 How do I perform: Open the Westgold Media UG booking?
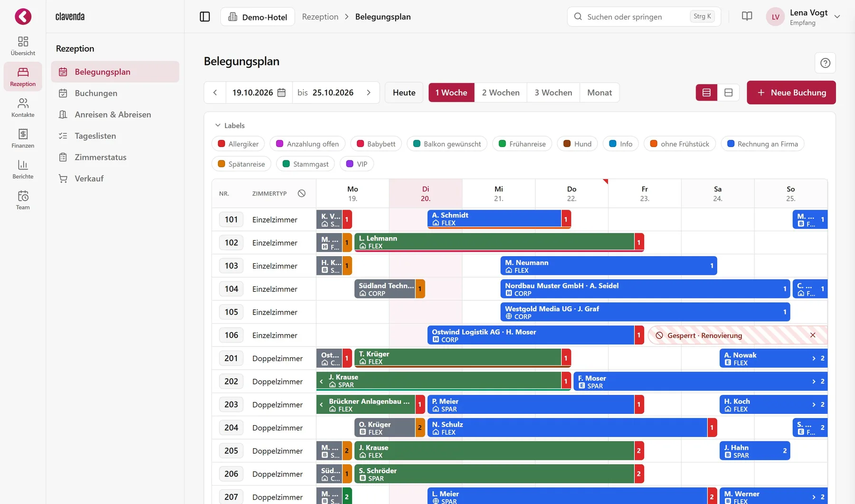tap(645, 312)
